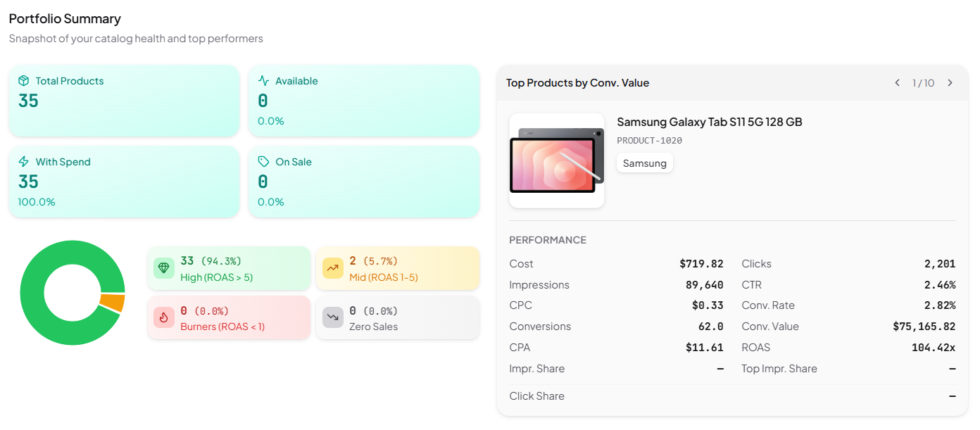Open the Top Products by Conv. Value header

577,82
